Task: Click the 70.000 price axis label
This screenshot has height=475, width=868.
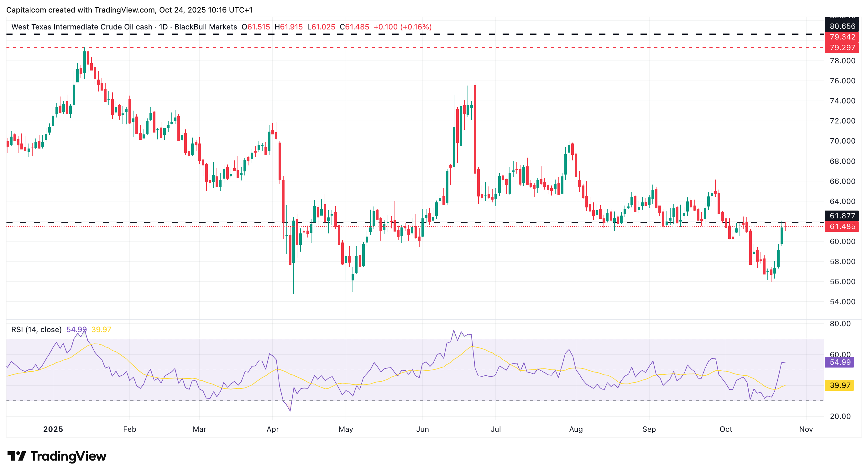Action: click(842, 141)
